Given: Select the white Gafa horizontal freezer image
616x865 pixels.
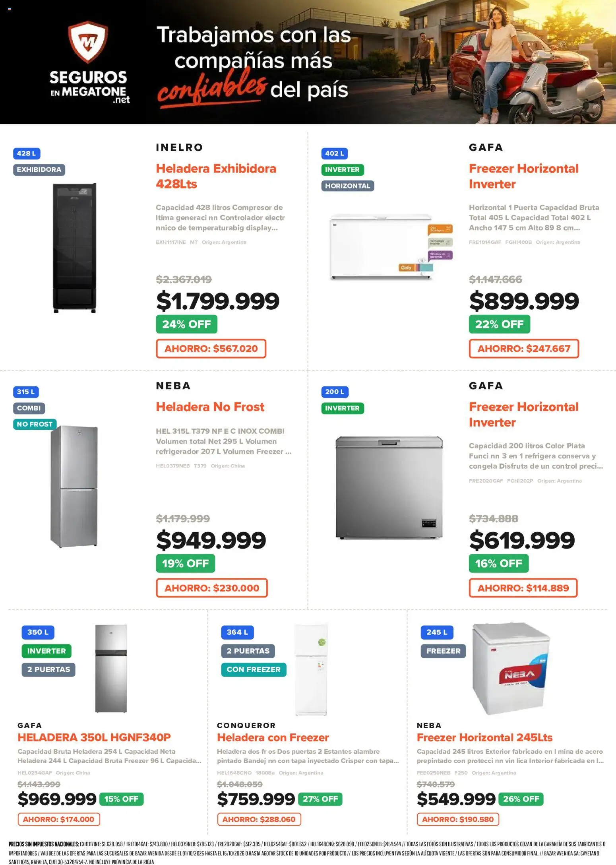Looking at the screenshot, I should click(x=391, y=247).
